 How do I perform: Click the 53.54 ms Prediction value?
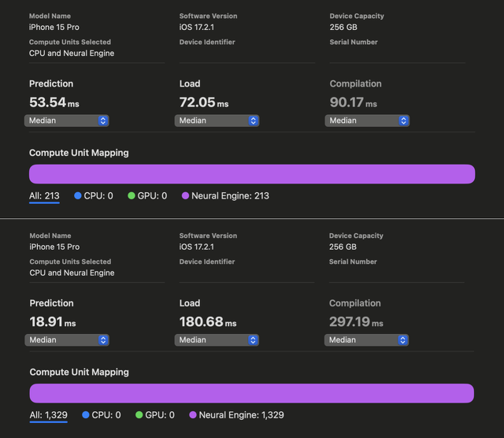point(54,102)
